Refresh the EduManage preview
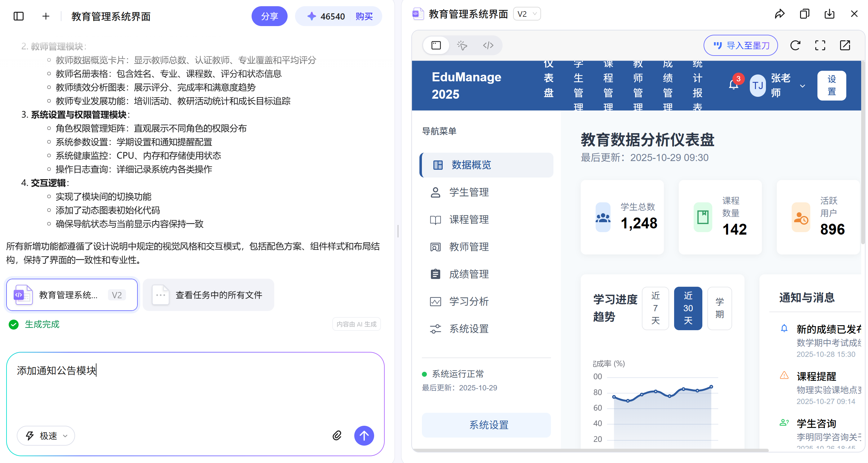Screen dimensions: 868x463 pyautogui.click(x=795, y=45)
